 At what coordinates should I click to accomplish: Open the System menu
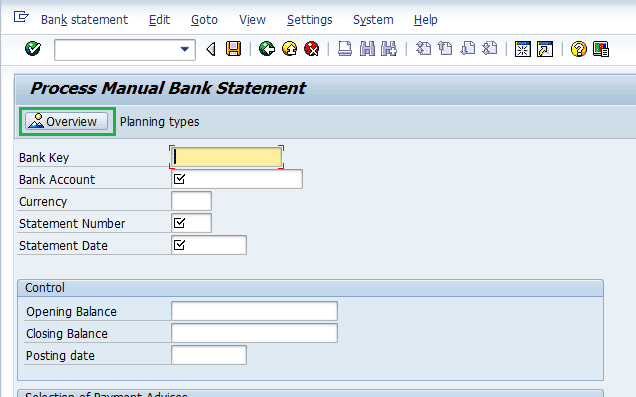373,20
